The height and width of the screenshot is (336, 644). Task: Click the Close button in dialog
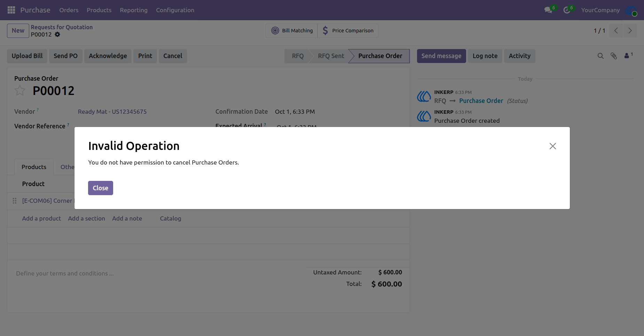(x=101, y=188)
